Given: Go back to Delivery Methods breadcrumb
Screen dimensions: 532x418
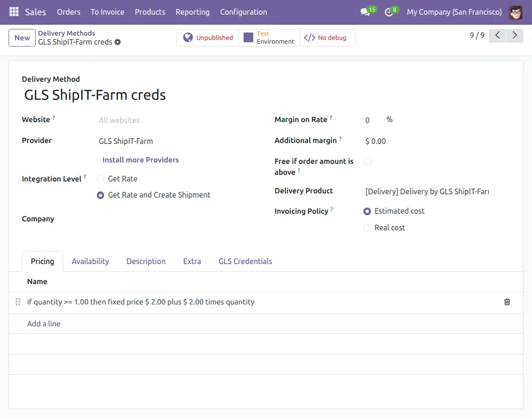Looking at the screenshot, I should pos(66,33).
